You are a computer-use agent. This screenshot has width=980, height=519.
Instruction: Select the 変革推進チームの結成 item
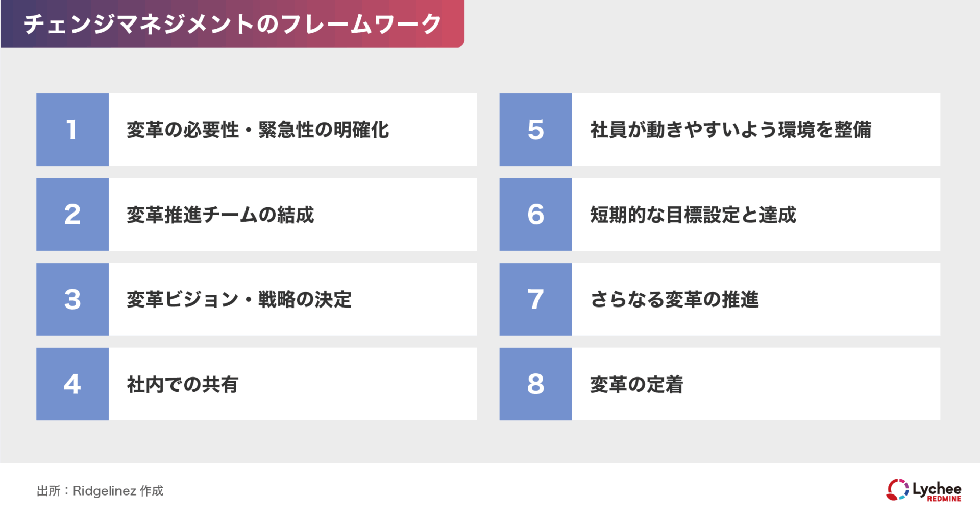pyautogui.click(x=220, y=215)
